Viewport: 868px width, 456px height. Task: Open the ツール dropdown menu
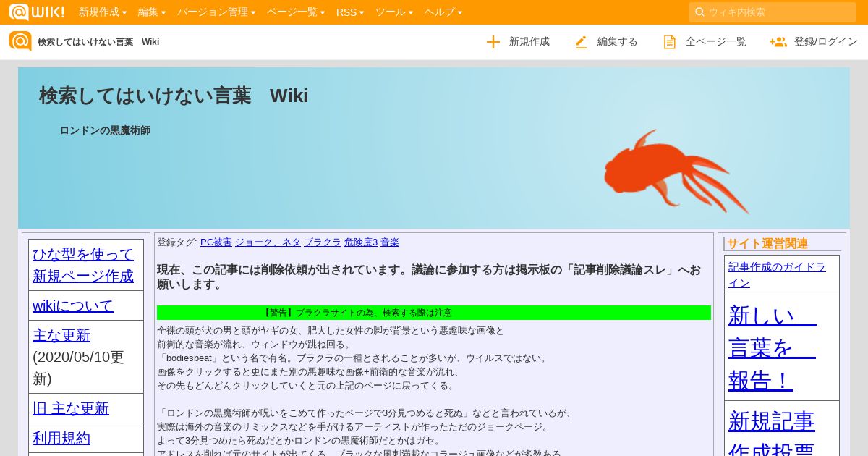(x=394, y=12)
